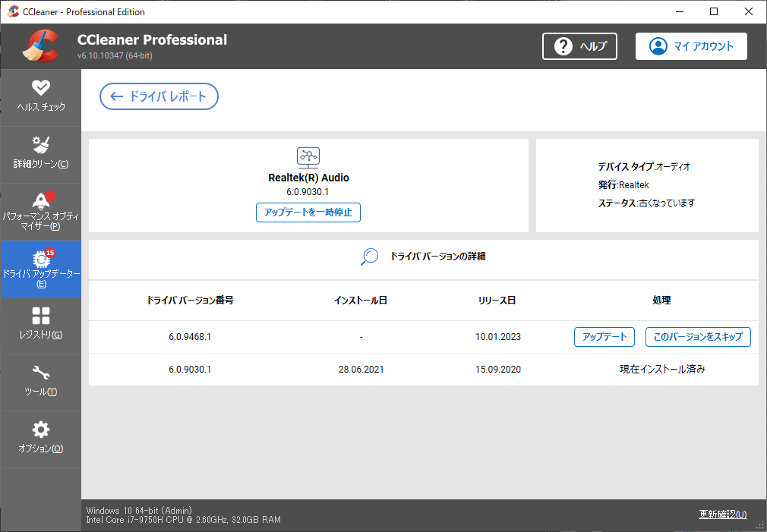Open Performance Optimizer rocket icon
Viewport: 767px width, 532px height.
point(42,200)
